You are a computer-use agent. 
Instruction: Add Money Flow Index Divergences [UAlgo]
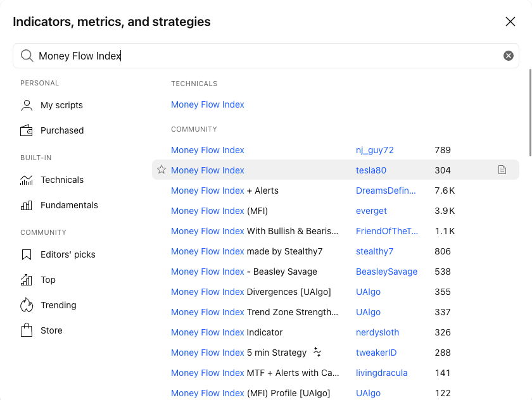(251, 292)
